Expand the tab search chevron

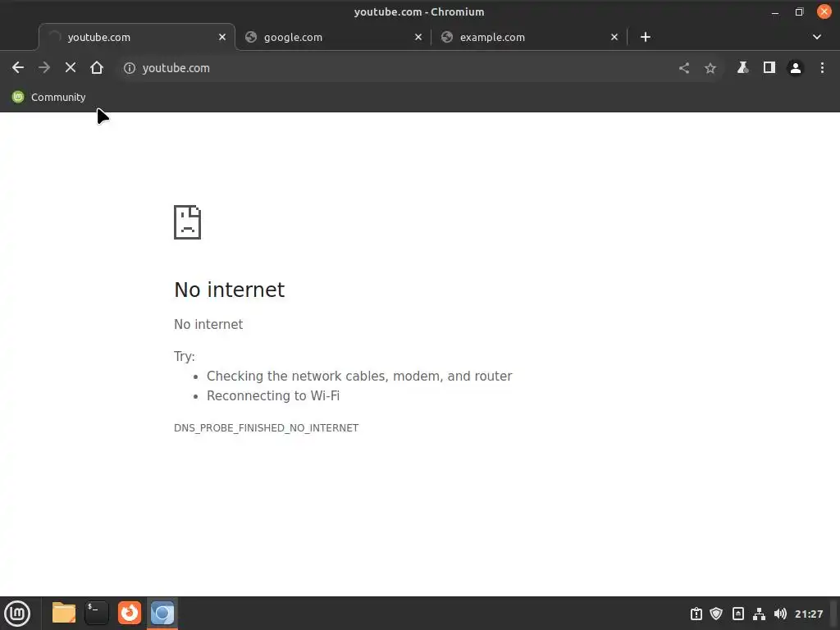pyautogui.click(x=817, y=37)
